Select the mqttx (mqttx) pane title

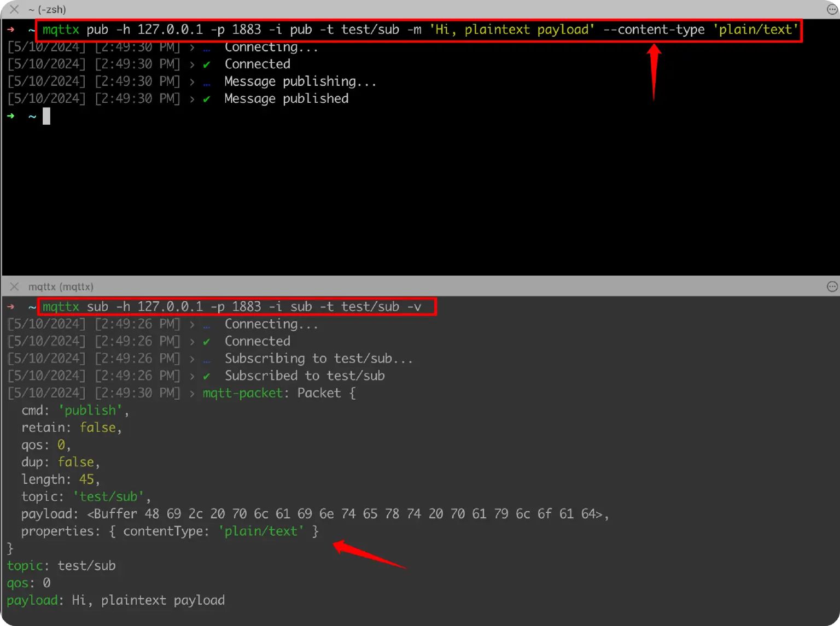[x=61, y=287]
